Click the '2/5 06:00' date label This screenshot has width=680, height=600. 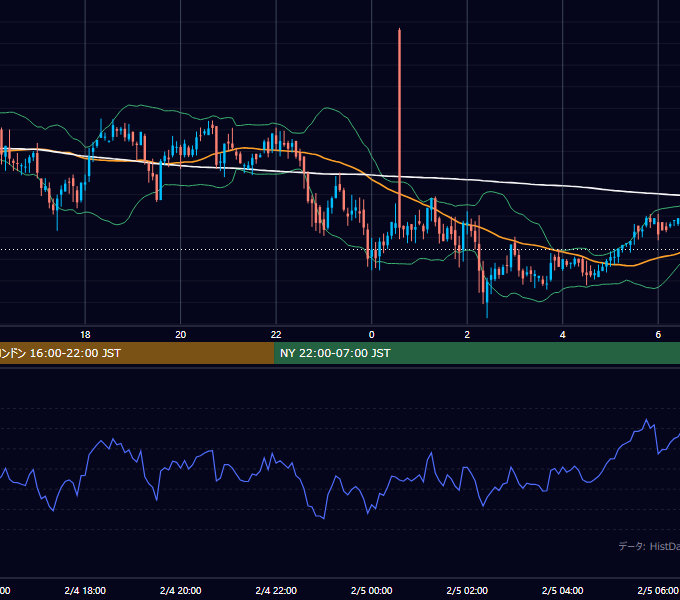click(x=658, y=590)
